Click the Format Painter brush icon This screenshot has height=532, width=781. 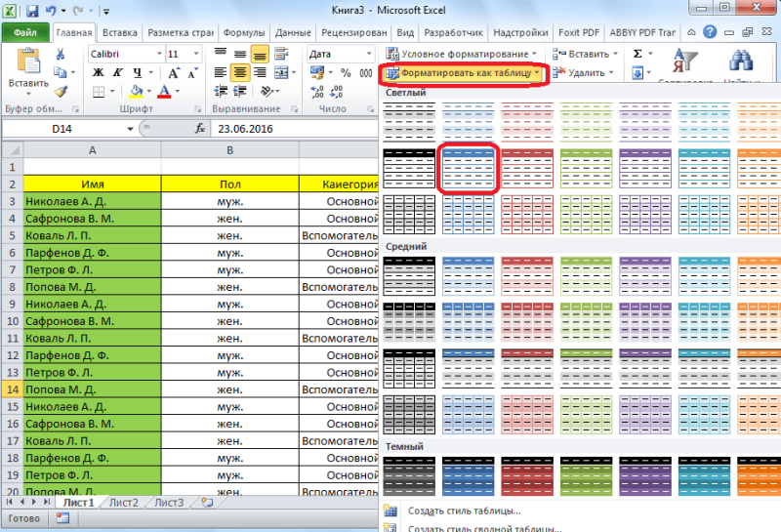click(x=61, y=92)
